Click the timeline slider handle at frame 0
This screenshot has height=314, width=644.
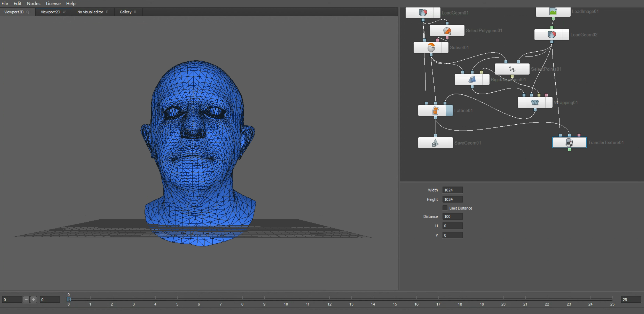(69, 299)
